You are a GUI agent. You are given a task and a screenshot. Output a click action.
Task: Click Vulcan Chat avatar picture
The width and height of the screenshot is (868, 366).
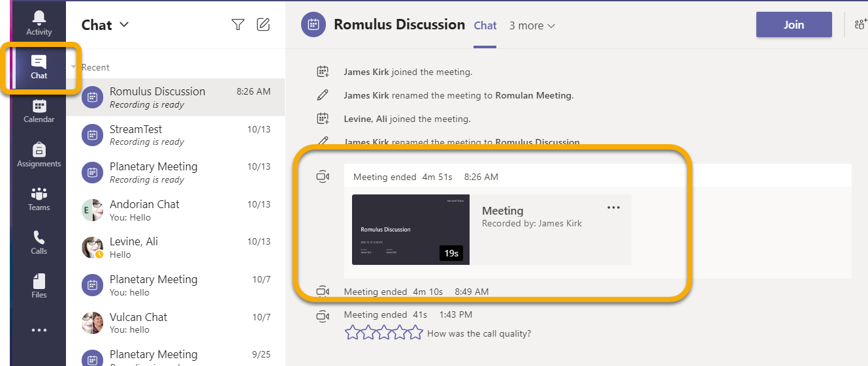[92, 323]
